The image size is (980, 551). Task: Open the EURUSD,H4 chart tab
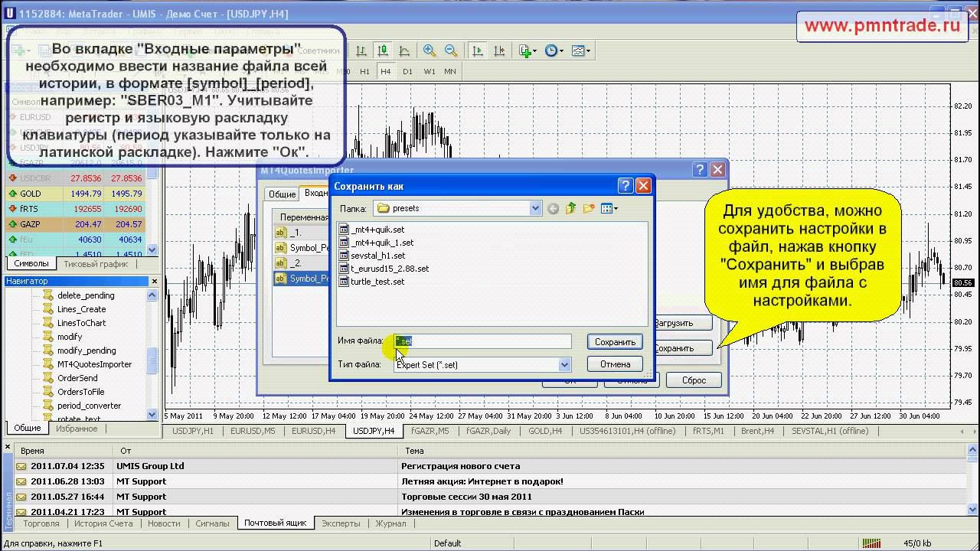click(x=314, y=431)
